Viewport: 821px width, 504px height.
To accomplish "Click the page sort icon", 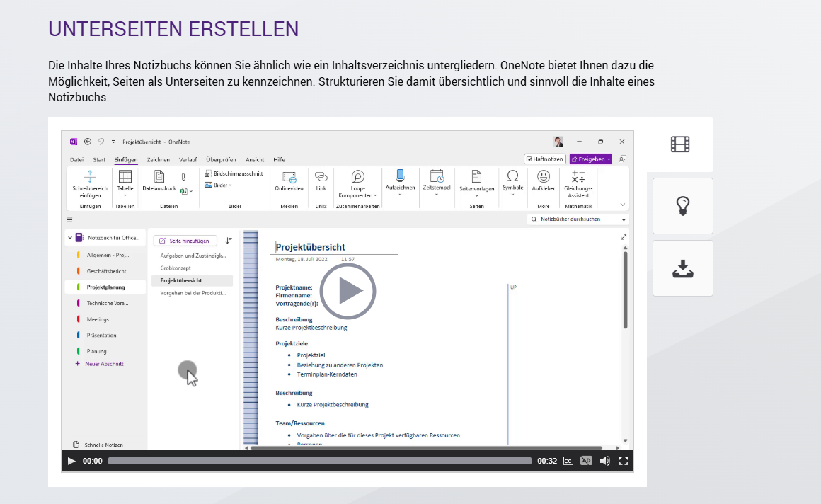I will click(229, 241).
